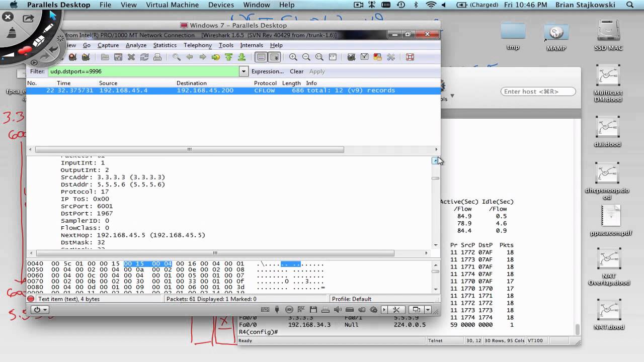The height and width of the screenshot is (362, 644).
Task: Sort by the Destination column header
Action: tap(192, 83)
